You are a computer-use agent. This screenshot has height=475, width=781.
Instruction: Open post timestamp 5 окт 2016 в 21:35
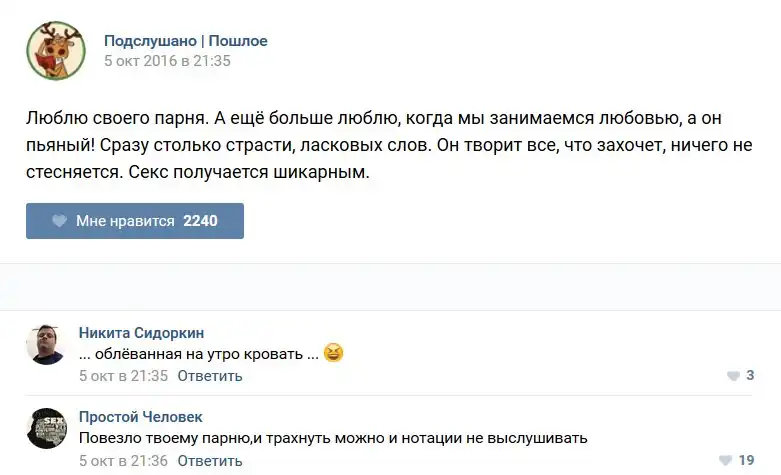pos(167,60)
